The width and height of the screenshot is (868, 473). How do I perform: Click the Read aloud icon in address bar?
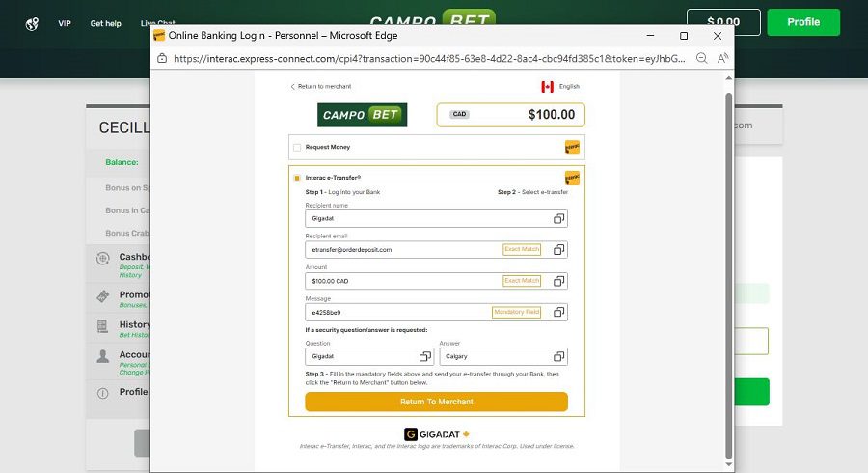pos(722,58)
